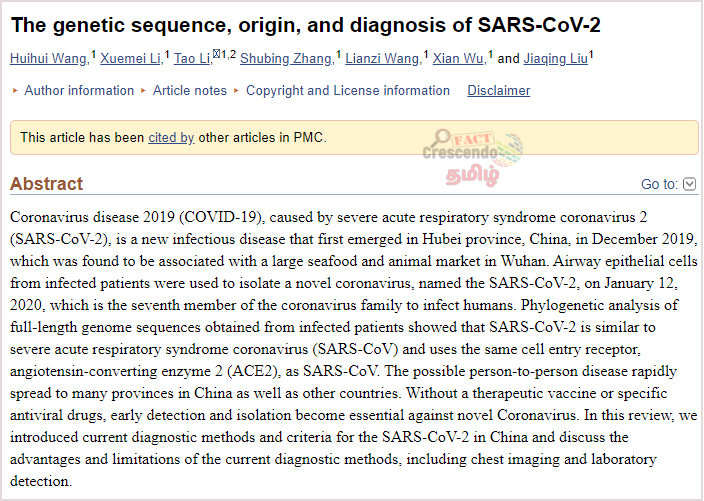
Task: Click the envelope icon beside Tao Li
Action: [x=216, y=54]
